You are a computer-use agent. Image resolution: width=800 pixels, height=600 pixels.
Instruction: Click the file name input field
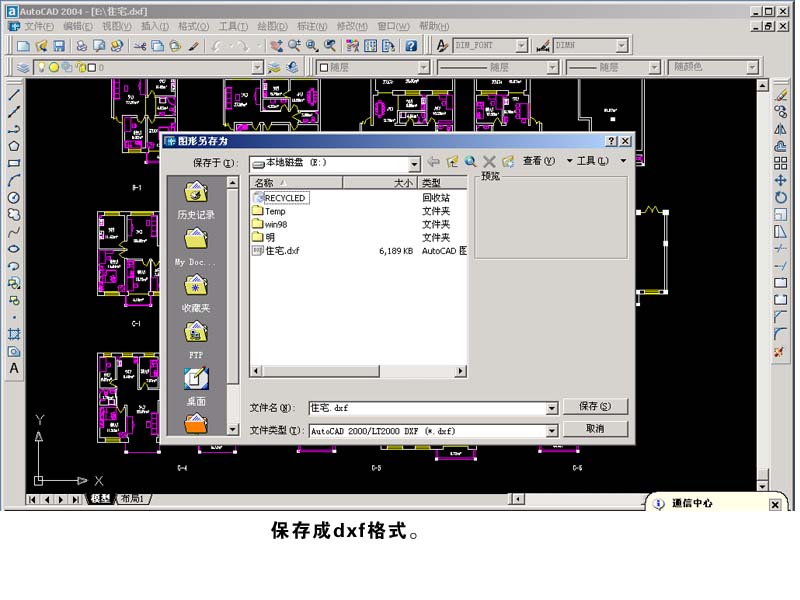[x=428, y=408]
